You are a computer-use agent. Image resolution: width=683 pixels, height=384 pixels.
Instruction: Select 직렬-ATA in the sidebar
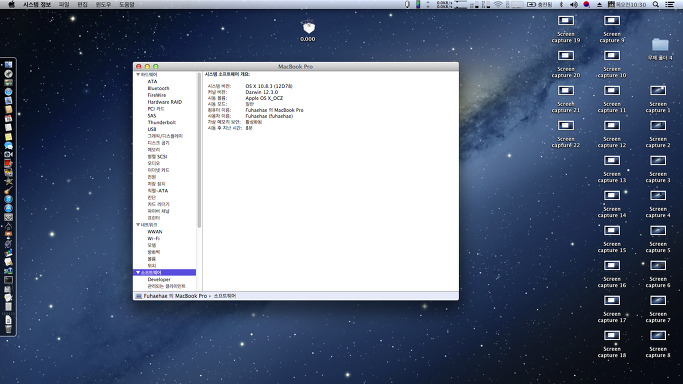click(x=157, y=191)
